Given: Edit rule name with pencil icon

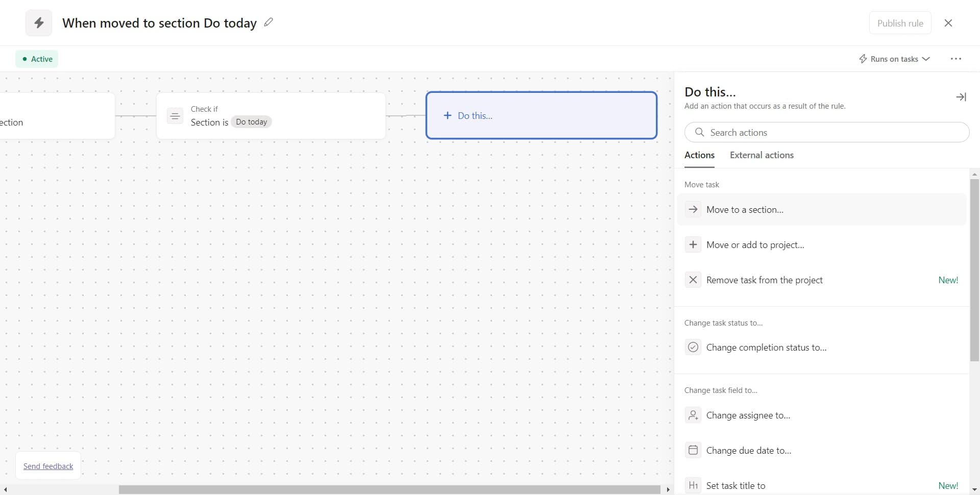Looking at the screenshot, I should pyautogui.click(x=268, y=22).
